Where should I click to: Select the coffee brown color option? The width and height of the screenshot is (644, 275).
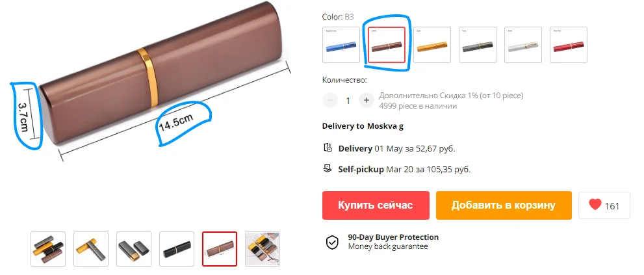click(x=387, y=45)
